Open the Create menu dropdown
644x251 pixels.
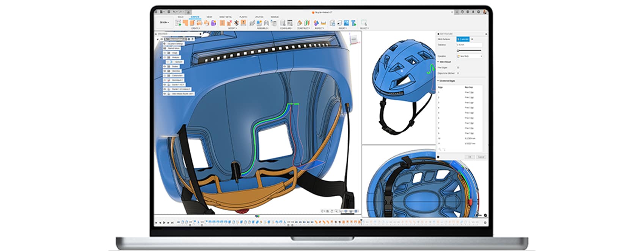(195, 28)
